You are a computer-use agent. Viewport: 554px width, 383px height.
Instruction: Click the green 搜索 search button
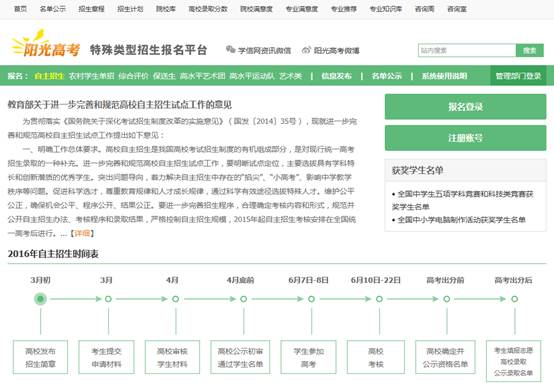click(x=530, y=51)
